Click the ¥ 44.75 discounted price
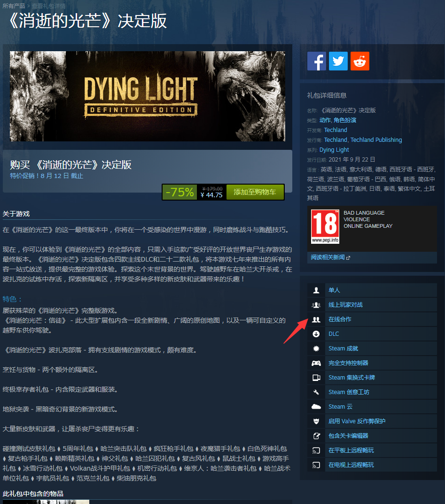Image resolution: width=445 pixels, height=504 pixels. click(211, 195)
